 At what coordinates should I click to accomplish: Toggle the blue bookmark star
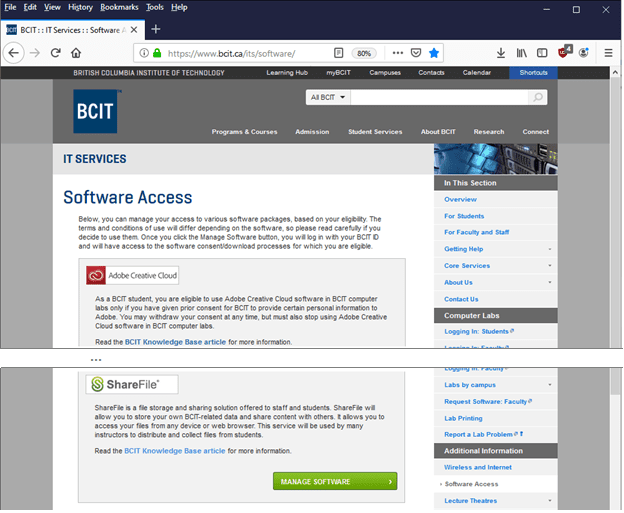[x=434, y=53]
